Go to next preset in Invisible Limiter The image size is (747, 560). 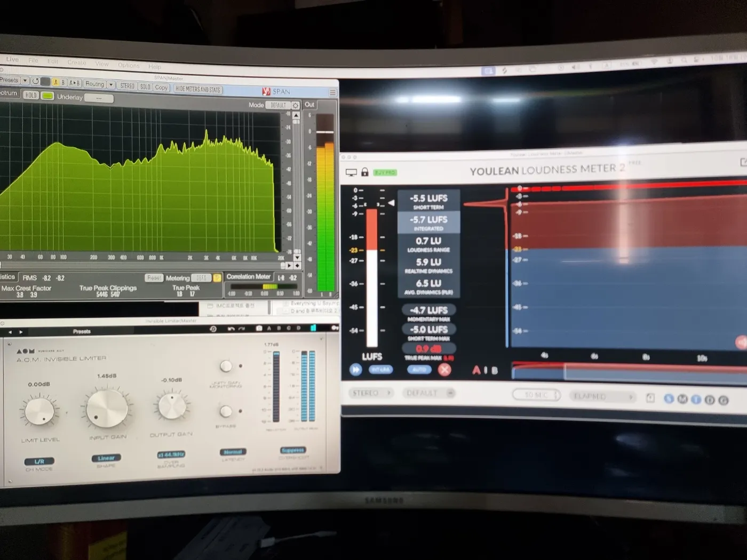pos(21,332)
